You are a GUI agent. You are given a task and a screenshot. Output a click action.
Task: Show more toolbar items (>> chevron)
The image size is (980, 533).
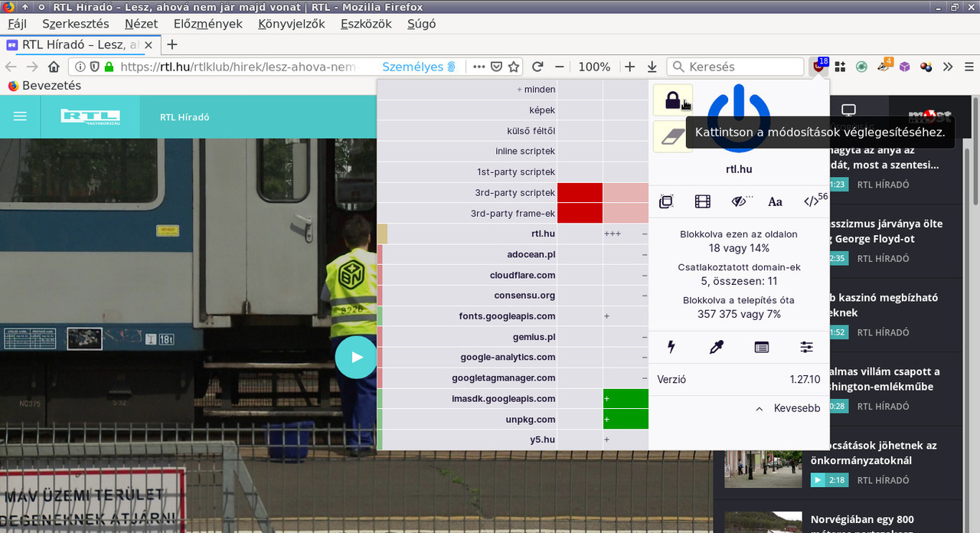point(948,67)
